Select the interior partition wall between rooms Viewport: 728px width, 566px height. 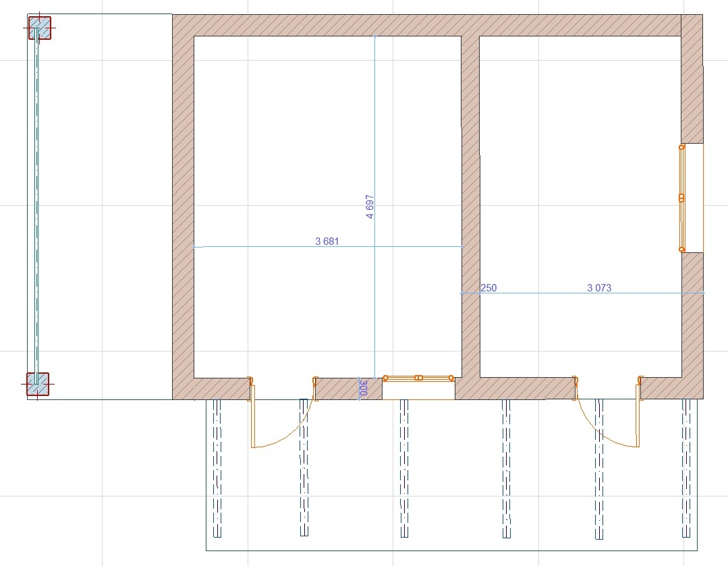point(470,206)
